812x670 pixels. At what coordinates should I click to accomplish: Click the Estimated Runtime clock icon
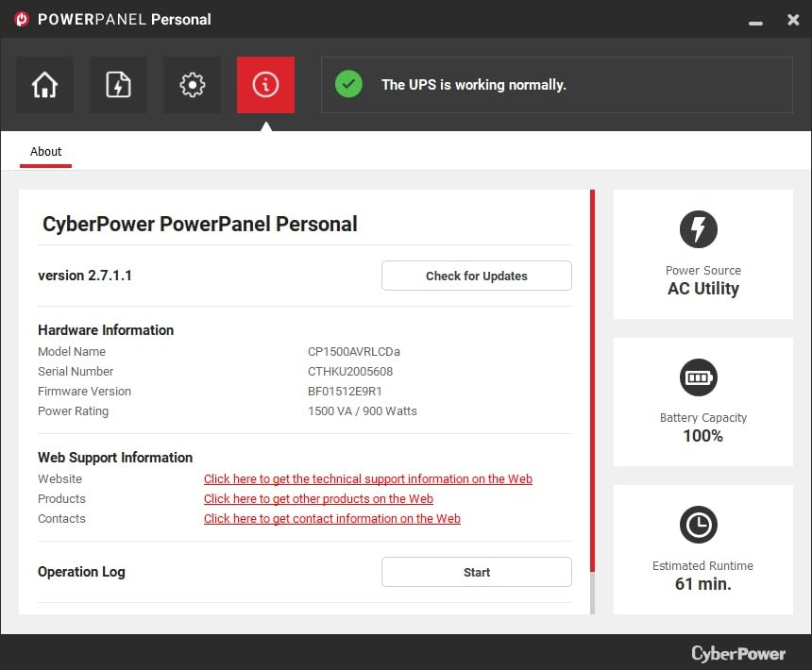coord(698,525)
